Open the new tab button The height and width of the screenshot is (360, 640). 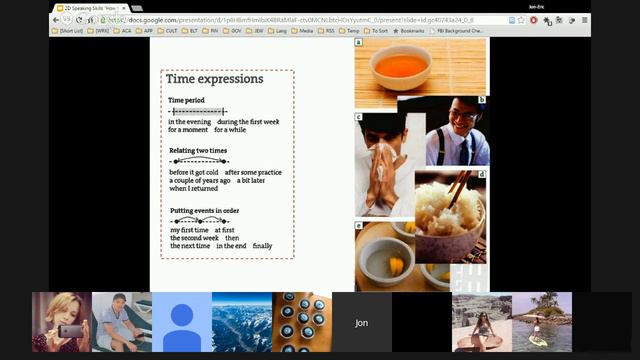(137, 8)
